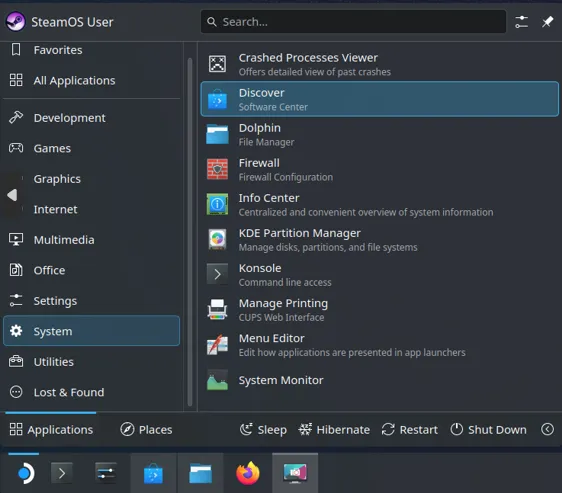
Task: Click 'Offers detailed view of past crashes' text
Action: tap(315, 72)
